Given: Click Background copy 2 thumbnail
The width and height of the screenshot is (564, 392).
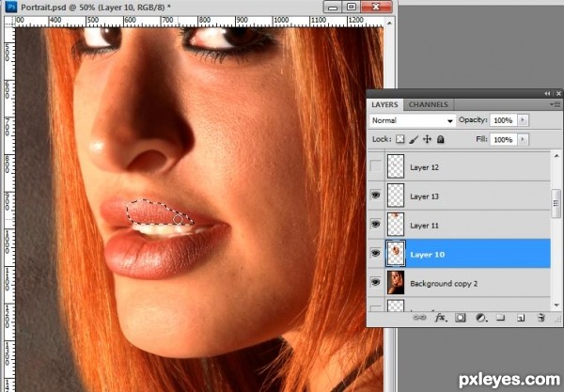Looking at the screenshot, I should point(396,283).
